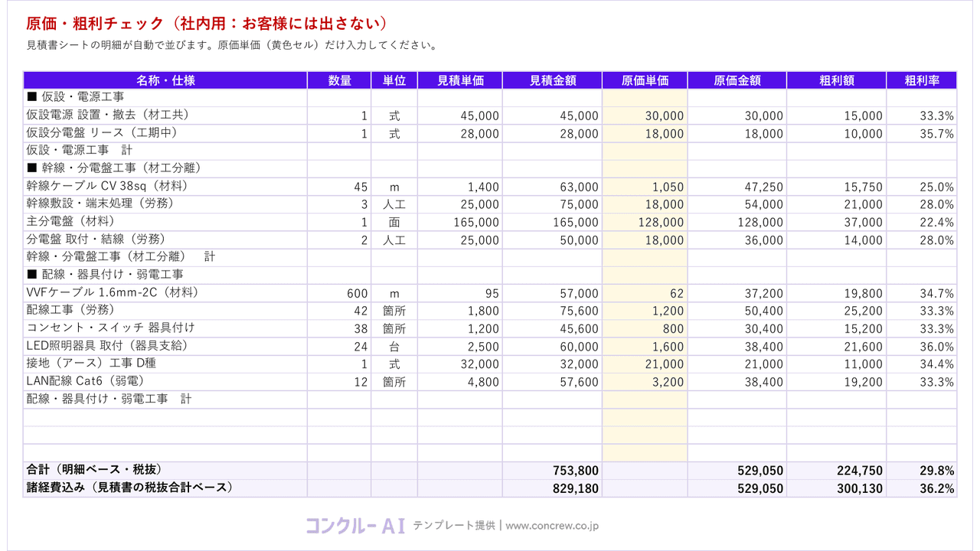Click the total estimate with expenses 829,180
This screenshot has width=980, height=551.
[x=576, y=488]
